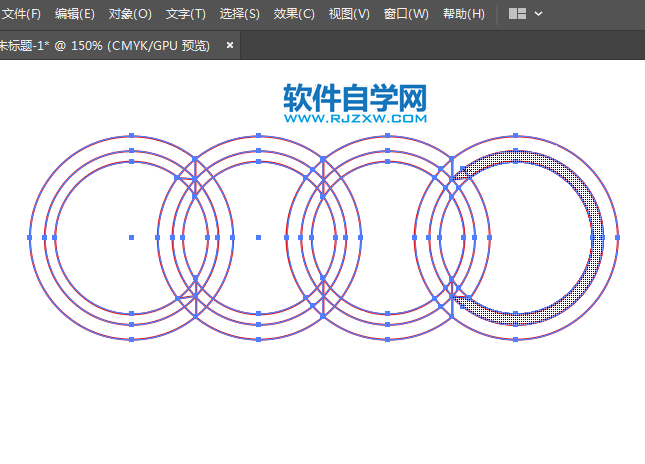This screenshot has width=645, height=464.
Task: Select the center point of the first ring
Action: tap(132, 237)
